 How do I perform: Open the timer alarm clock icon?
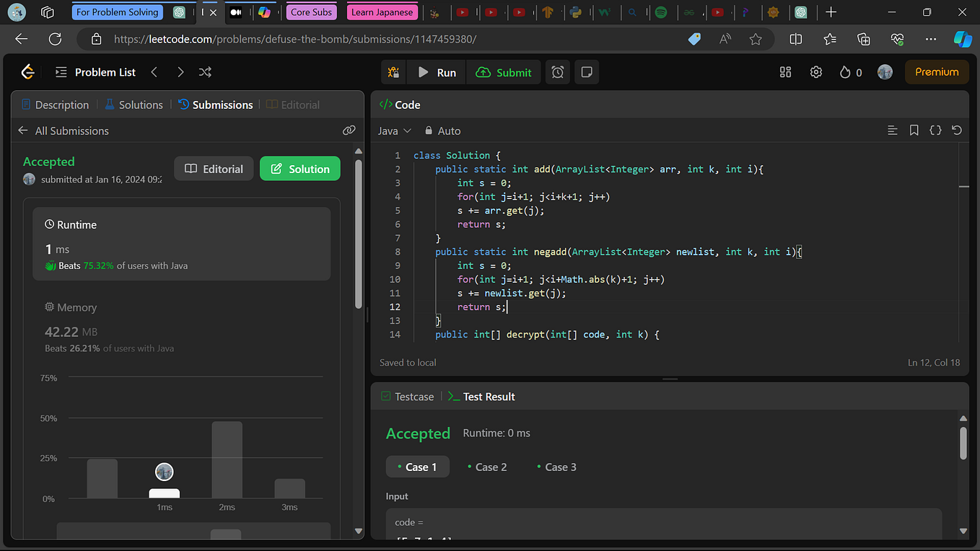pyautogui.click(x=558, y=72)
